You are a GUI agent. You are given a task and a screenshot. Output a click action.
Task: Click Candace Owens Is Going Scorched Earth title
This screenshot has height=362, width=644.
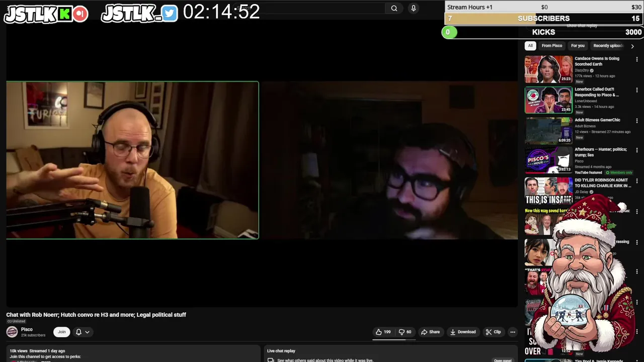point(597,61)
